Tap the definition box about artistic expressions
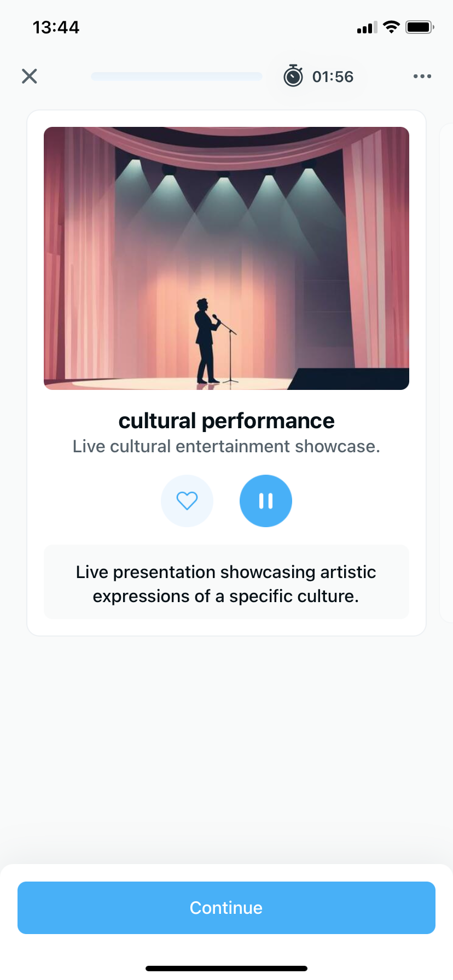The height and width of the screenshot is (980, 453). pyautogui.click(x=226, y=583)
